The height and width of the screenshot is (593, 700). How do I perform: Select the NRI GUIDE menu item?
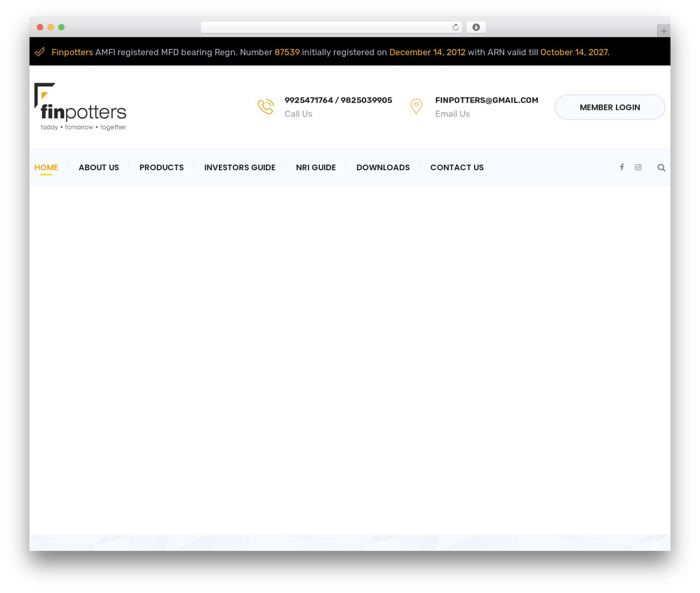[316, 167]
